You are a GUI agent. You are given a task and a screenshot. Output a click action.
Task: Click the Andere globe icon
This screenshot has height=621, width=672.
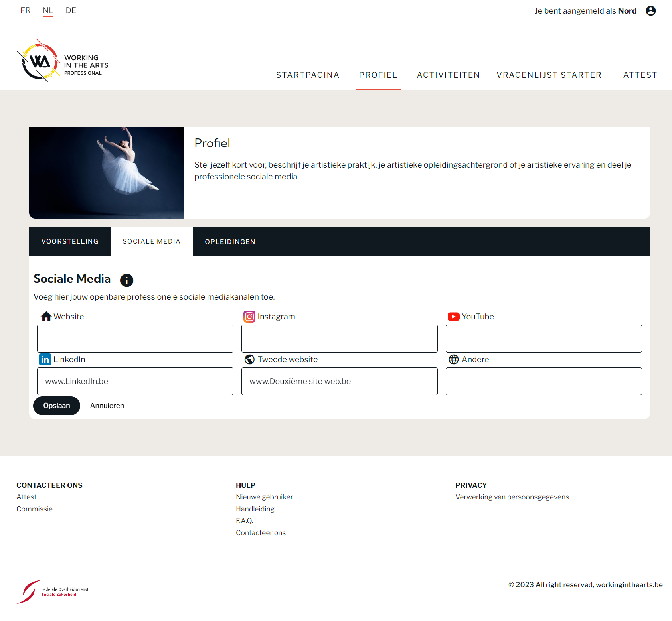click(454, 359)
